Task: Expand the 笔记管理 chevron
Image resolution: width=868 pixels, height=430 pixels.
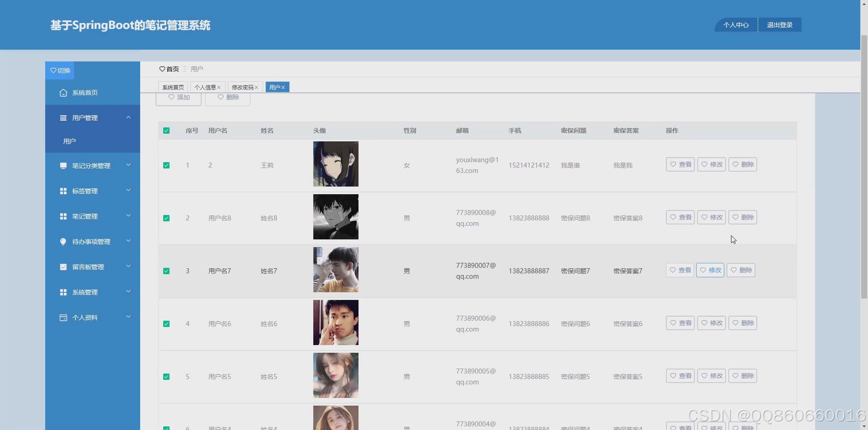Action: pyautogui.click(x=128, y=216)
